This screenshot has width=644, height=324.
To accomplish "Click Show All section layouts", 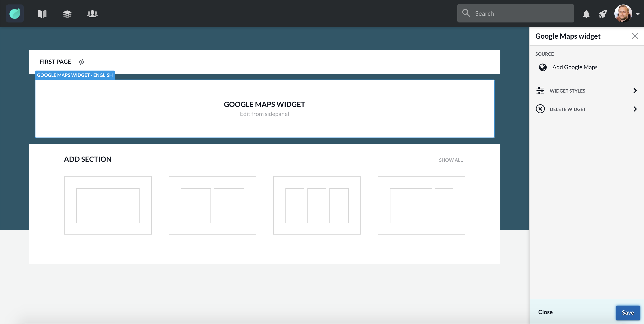I will 451,160.
